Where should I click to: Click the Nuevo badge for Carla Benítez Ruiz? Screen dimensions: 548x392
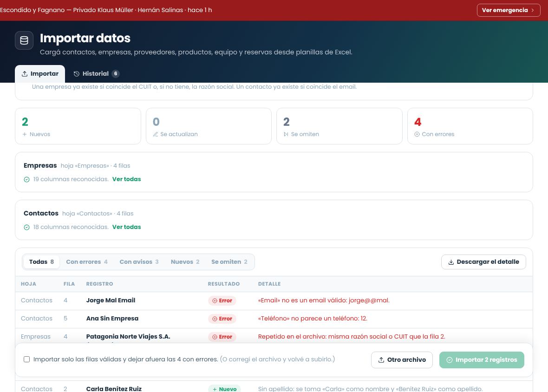224,389
